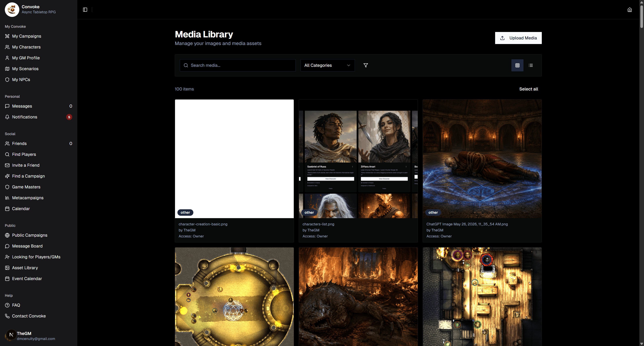The image size is (644, 346).
Task: Click the 'dmcenulty@gmail.com' account text
Action: pyautogui.click(x=36, y=339)
